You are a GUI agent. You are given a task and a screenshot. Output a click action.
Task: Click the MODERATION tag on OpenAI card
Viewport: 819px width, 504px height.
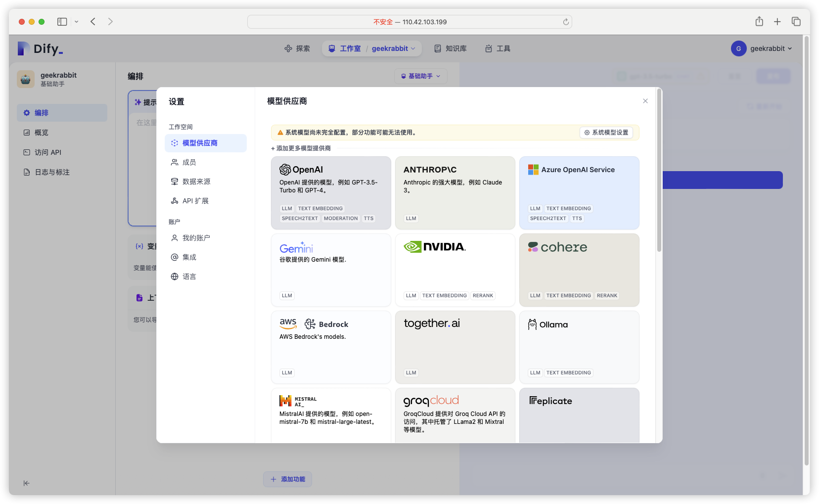341,219
